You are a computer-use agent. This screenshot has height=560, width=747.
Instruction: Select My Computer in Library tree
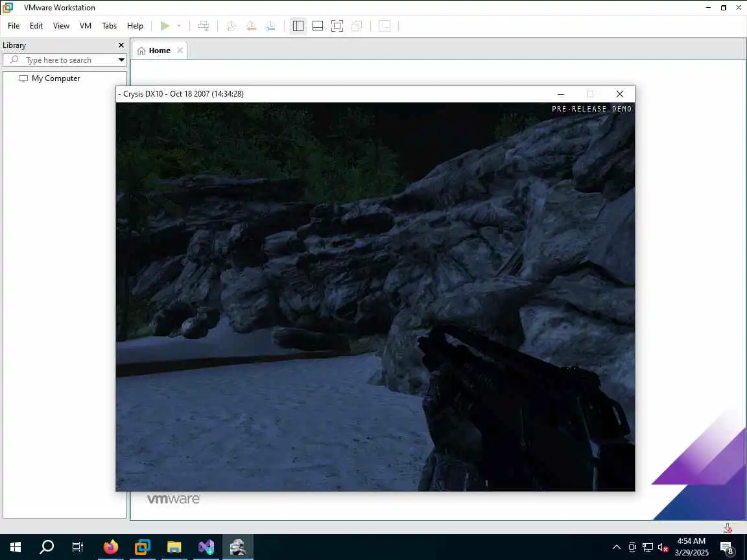(56, 78)
